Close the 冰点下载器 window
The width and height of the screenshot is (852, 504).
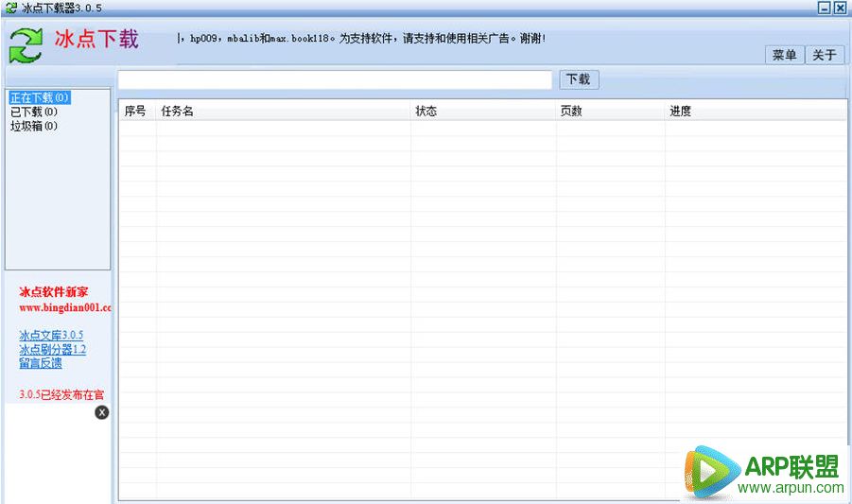(x=840, y=9)
